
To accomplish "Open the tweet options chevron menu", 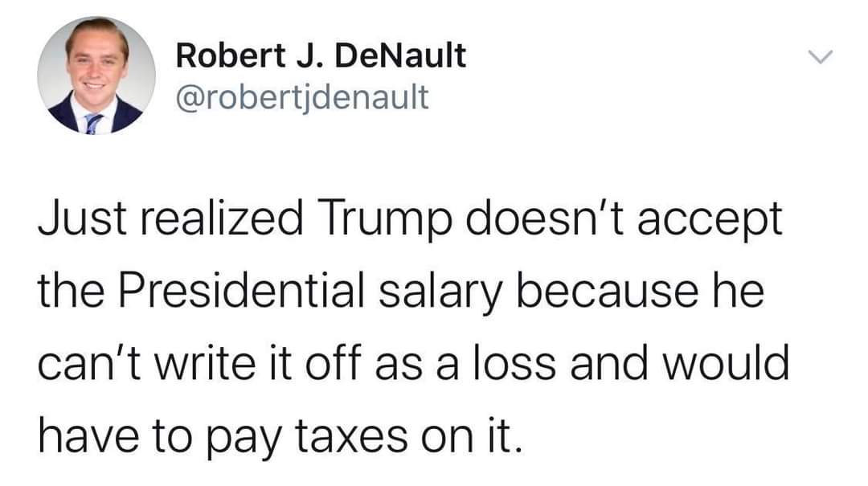I will coord(821,57).
